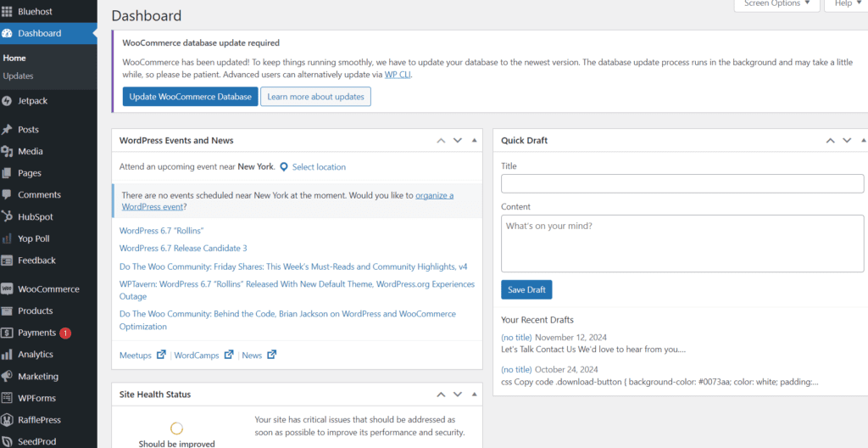The image size is (868, 448).
Task: Open the Home submenu item
Action: [x=14, y=59]
